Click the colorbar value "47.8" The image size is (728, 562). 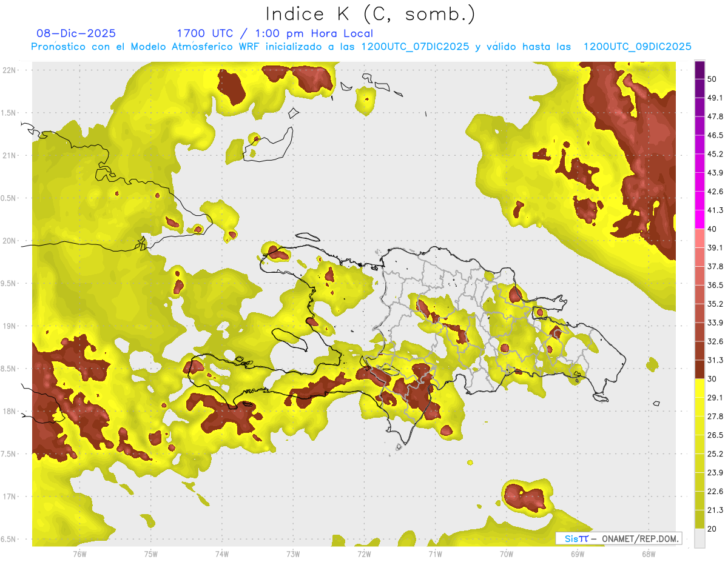pos(715,116)
